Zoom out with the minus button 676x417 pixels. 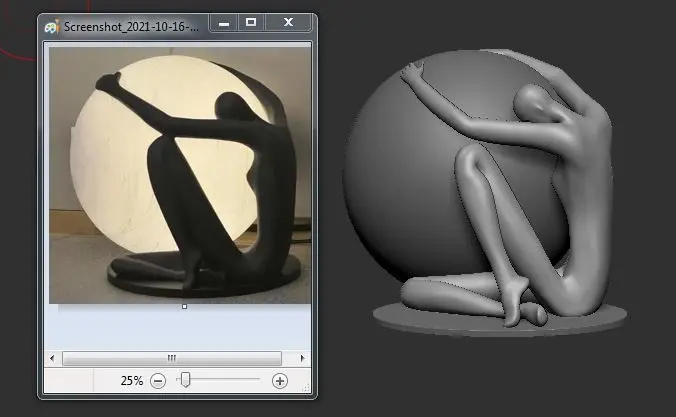(x=158, y=381)
